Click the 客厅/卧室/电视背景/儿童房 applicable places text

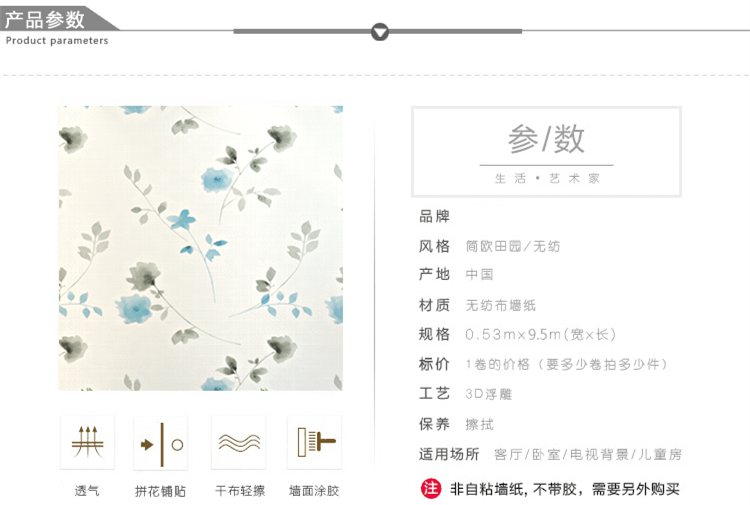(x=588, y=454)
